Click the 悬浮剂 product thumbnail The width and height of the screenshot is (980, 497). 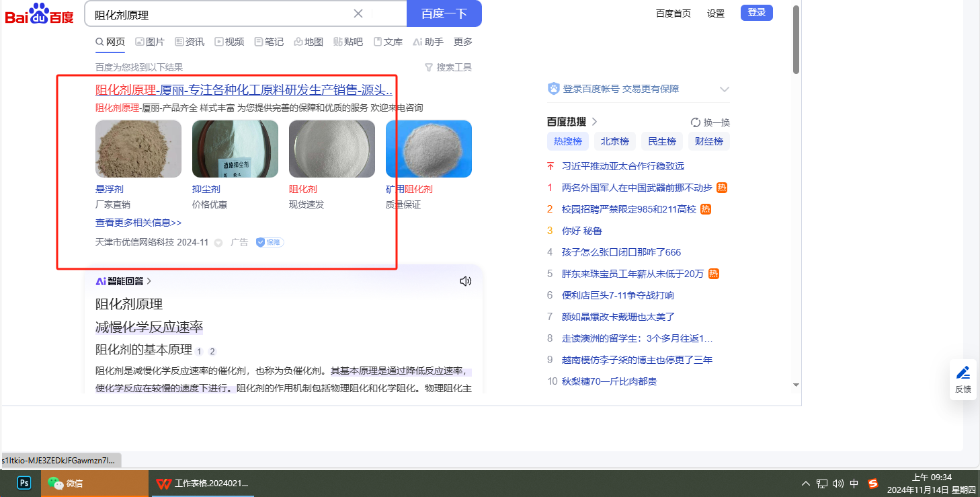[138, 149]
